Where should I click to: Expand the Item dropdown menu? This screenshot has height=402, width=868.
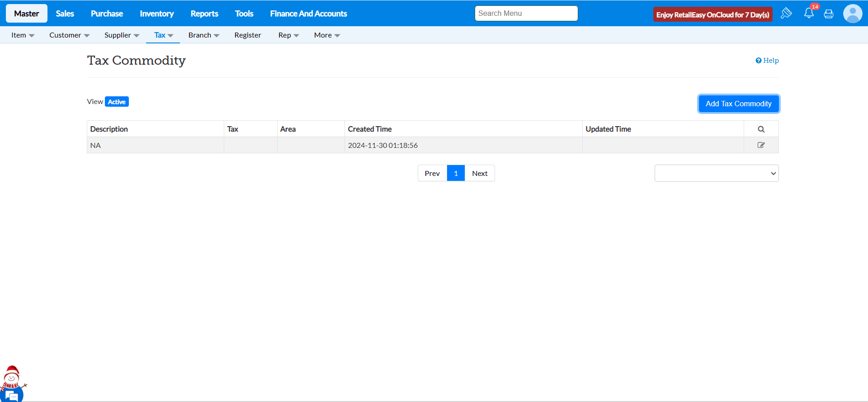23,35
